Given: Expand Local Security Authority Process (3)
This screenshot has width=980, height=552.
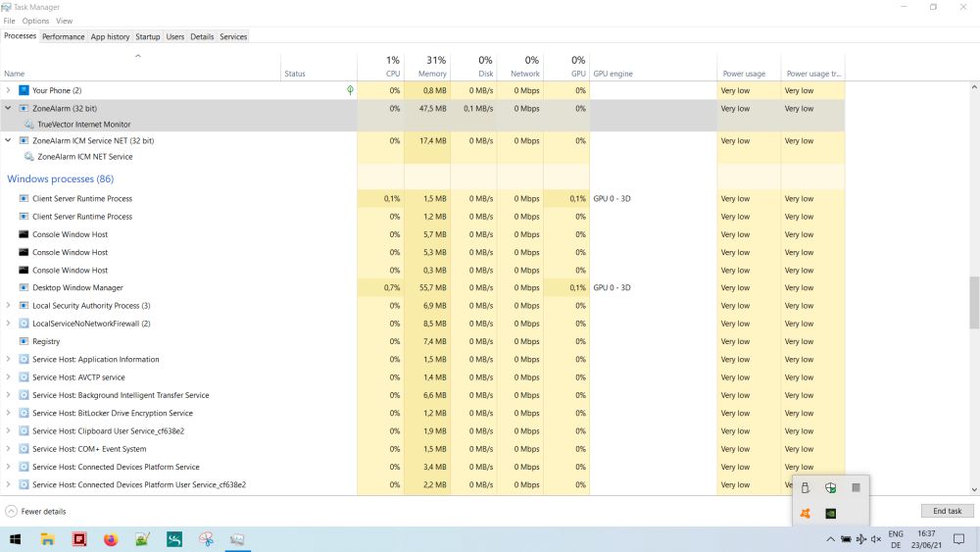Looking at the screenshot, I should pyautogui.click(x=8, y=306).
